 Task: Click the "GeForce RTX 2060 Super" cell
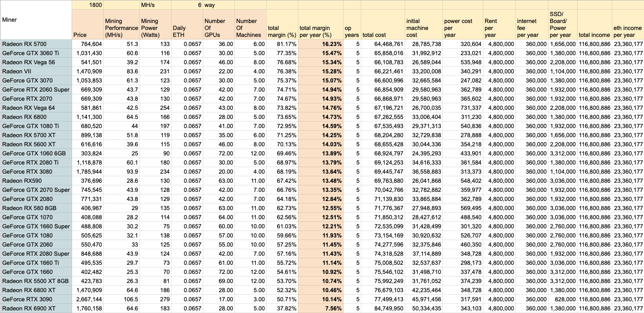click(36, 89)
